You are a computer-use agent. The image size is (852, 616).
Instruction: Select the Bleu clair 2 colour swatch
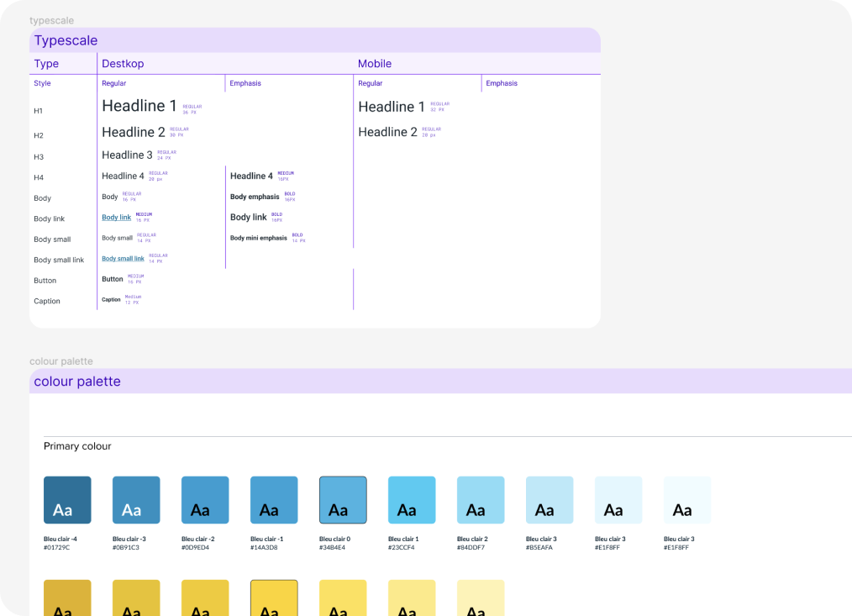click(481, 500)
